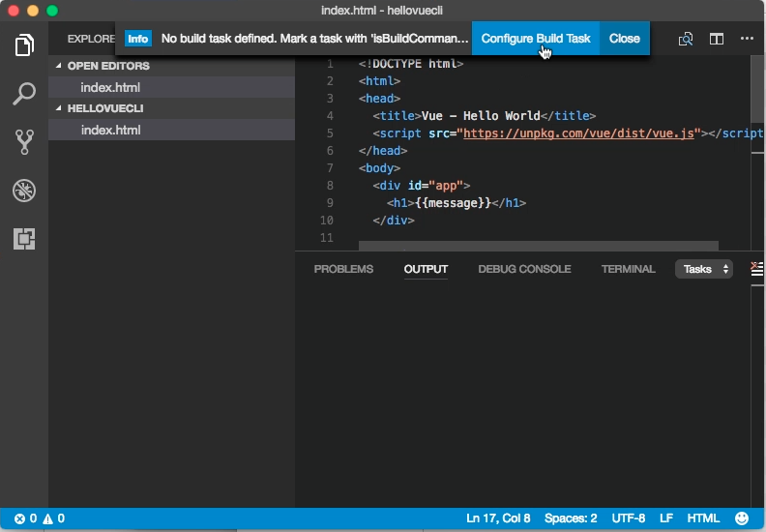The width and height of the screenshot is (766, 532).
Task: Click line number 4 in the gutter
Action: click(330, 116)
